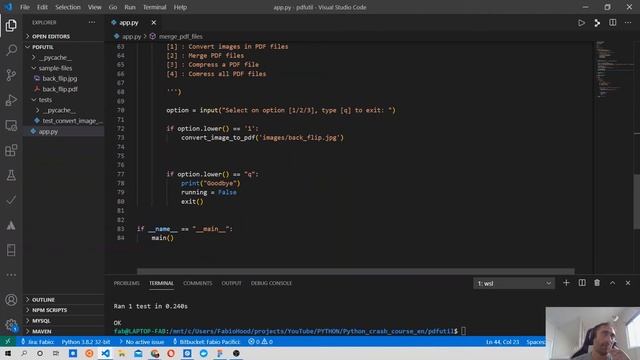This screenshot has height=360, width=640.
Task: Split the editor to the right
Action: click(x=613, y=23)
